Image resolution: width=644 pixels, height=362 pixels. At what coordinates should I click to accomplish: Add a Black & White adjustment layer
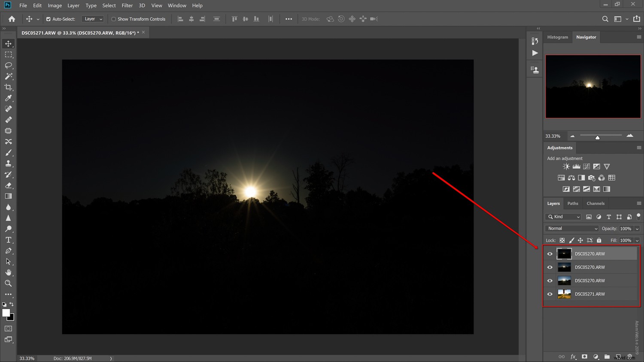coord(582,178)
